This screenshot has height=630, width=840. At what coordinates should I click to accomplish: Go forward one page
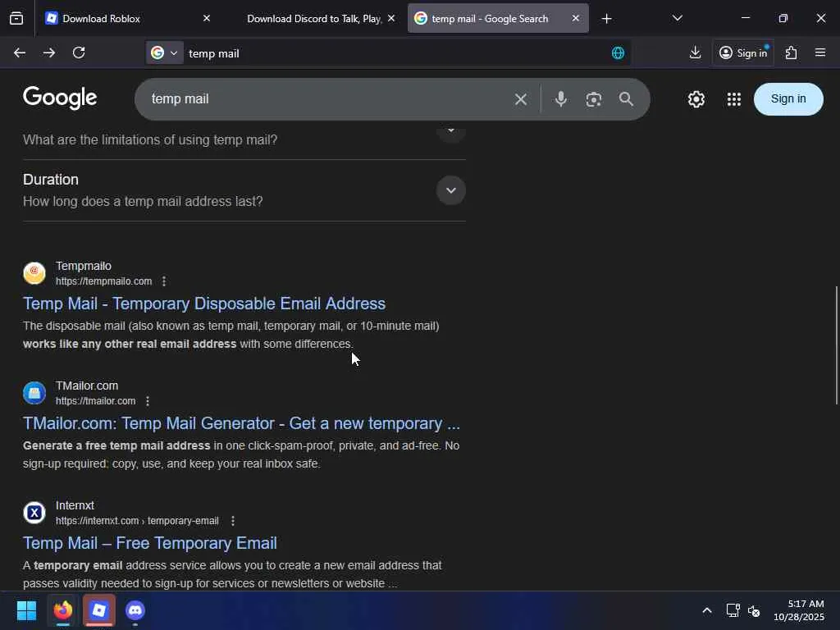click(48, 52)
